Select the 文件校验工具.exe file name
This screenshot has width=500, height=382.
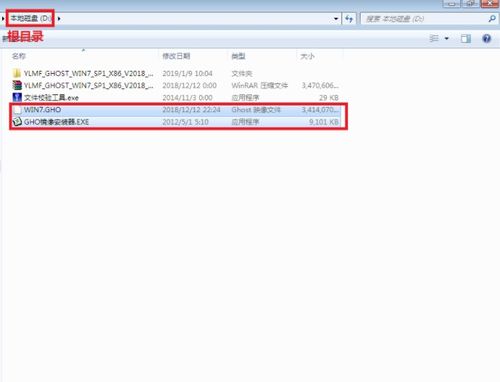tap(51, 98)
